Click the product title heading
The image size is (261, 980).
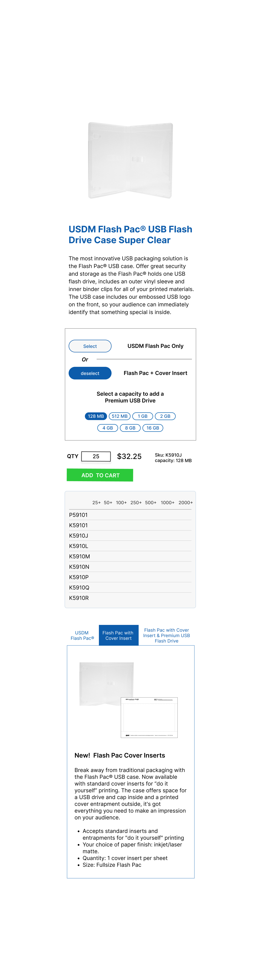click(130, 234)
